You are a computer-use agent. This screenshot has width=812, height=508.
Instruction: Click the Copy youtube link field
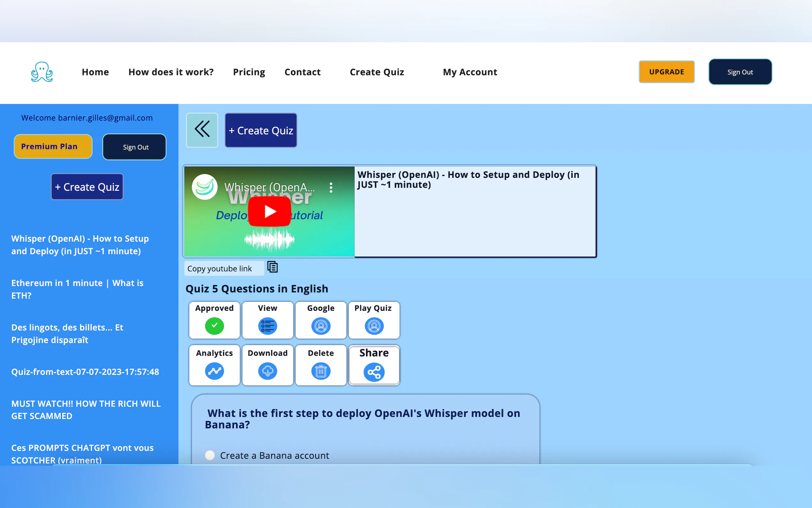[224, 268]
